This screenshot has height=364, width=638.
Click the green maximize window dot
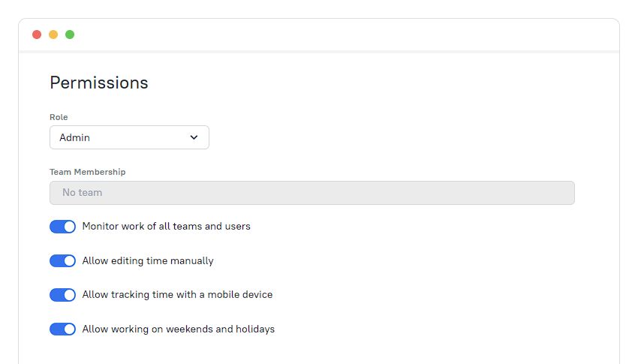[70, 35]
